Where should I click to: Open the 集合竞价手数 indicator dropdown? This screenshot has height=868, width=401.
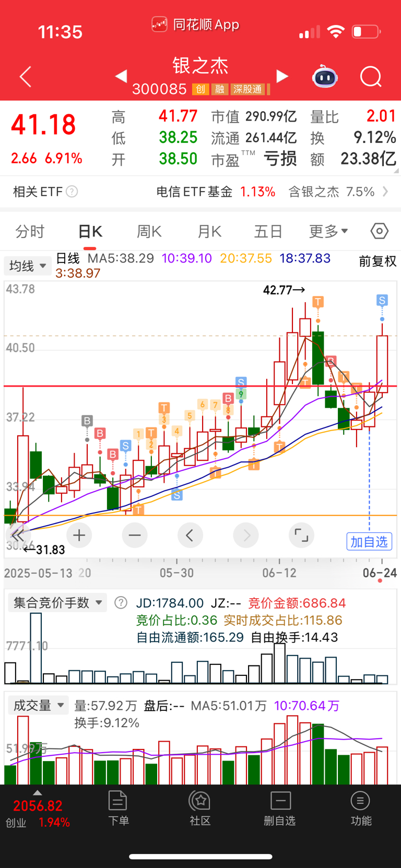pyautogui.click(x=57, y=603)
